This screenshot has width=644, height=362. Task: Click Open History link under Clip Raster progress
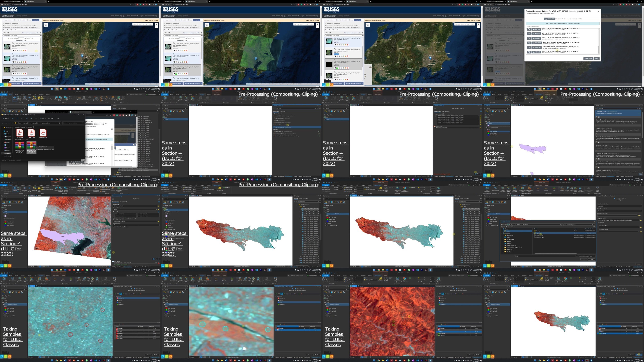click(x=125, y=265)
